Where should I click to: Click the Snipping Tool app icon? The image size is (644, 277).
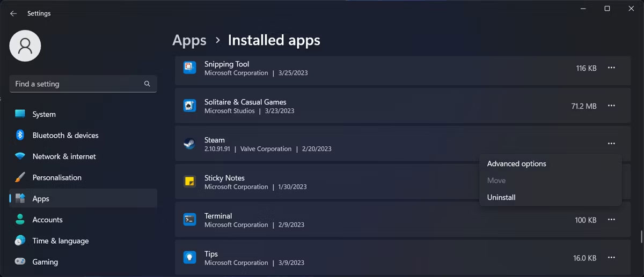click(189, 68)
